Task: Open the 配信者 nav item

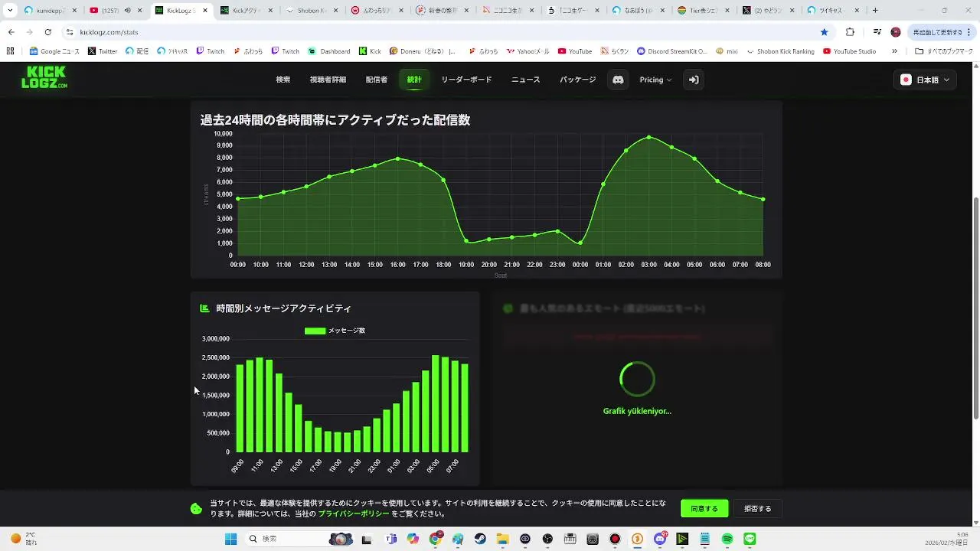Action: (x=376, y=80)
